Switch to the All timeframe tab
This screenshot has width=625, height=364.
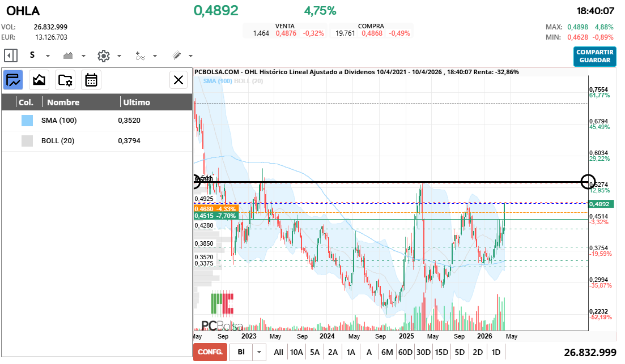click(x=278, y=352)
